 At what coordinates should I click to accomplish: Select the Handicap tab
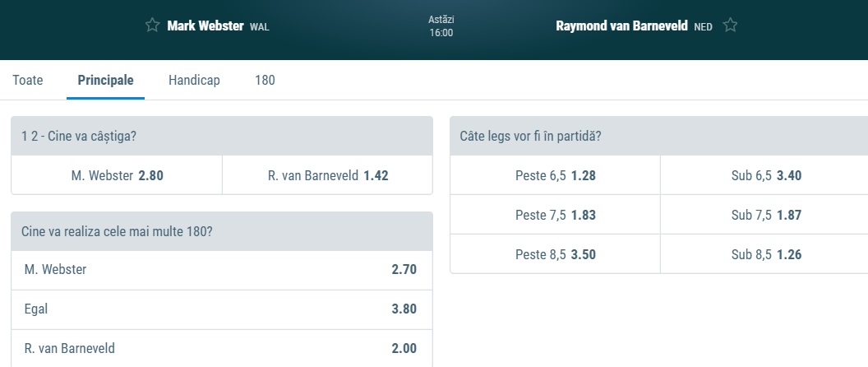click(x=194, y=81)
